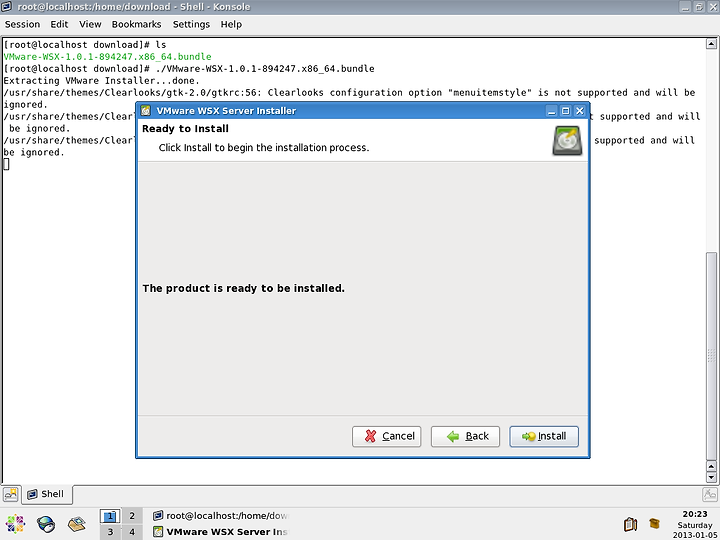
Task: Go Back in the installer
Action: pos(465,436)
